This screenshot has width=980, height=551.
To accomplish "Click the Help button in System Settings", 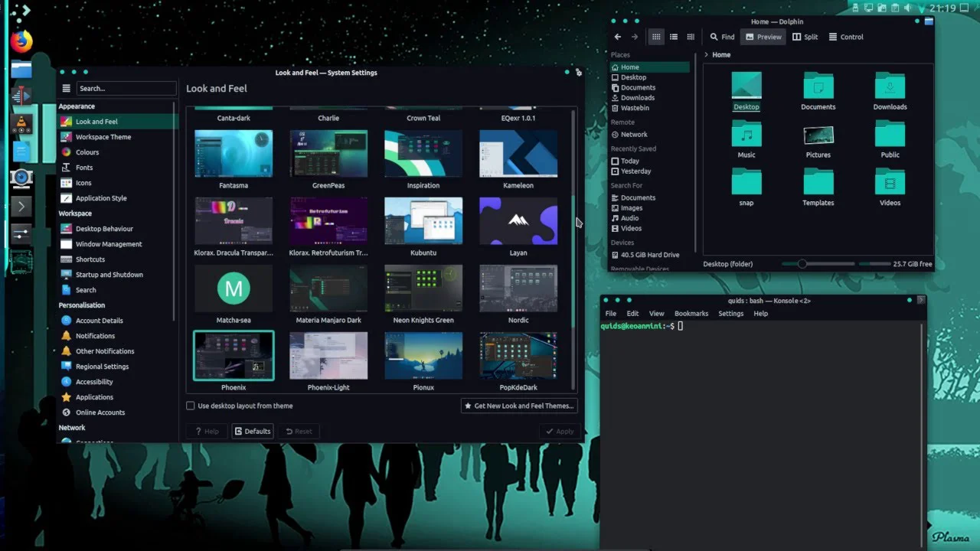I will point(207,431).
